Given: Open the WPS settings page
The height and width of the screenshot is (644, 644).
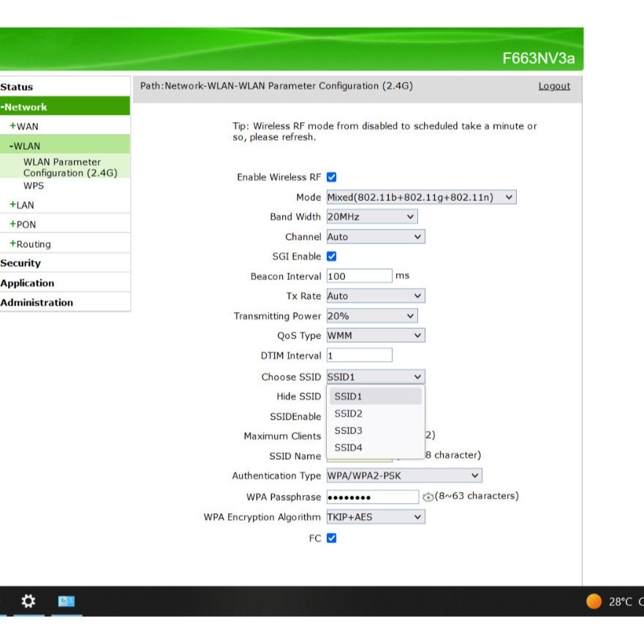Looking at the screenshot, I should coord(34,186).
